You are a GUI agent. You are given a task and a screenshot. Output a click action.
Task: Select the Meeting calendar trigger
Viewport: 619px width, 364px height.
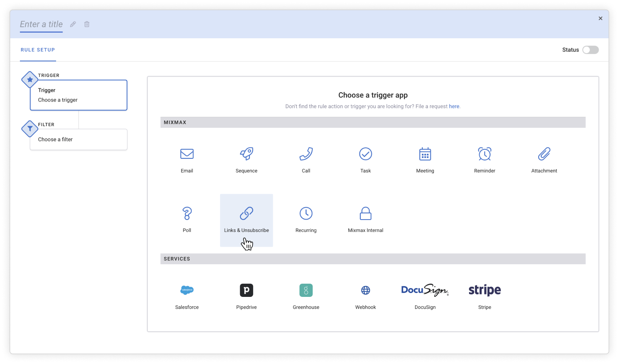click(425, 154)
